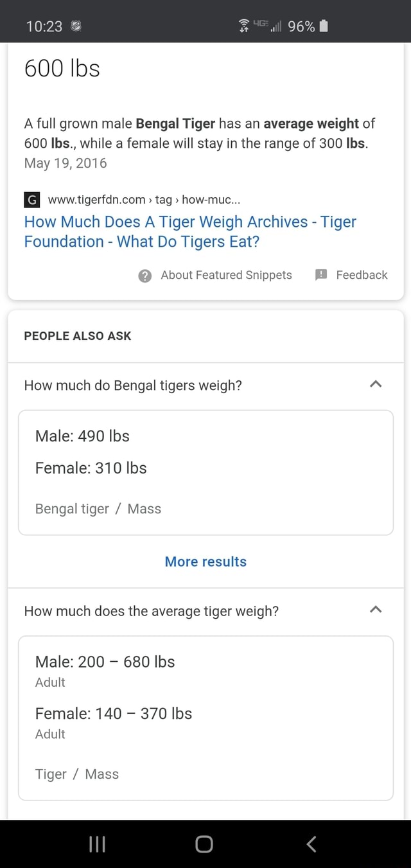Image resolution: width=411 pixels, height=868 pixels.
Task: Tap the Back navigation button
Action: click(311, 844)
